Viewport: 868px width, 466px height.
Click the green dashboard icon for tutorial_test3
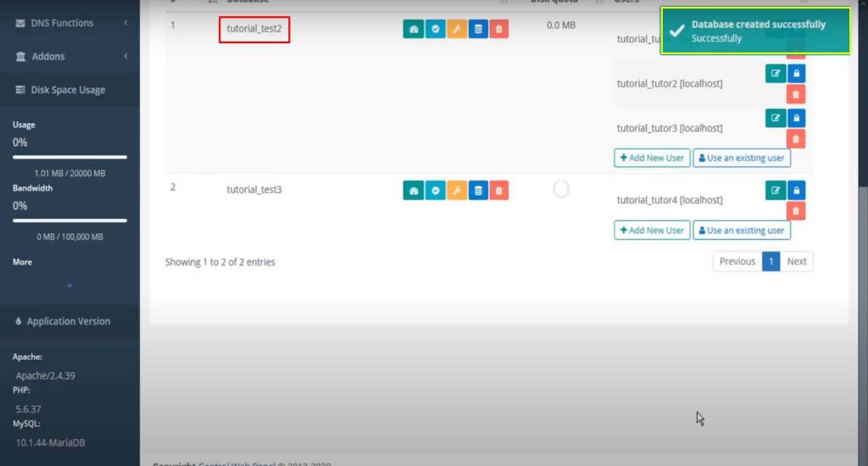click(x=413, y=191)
